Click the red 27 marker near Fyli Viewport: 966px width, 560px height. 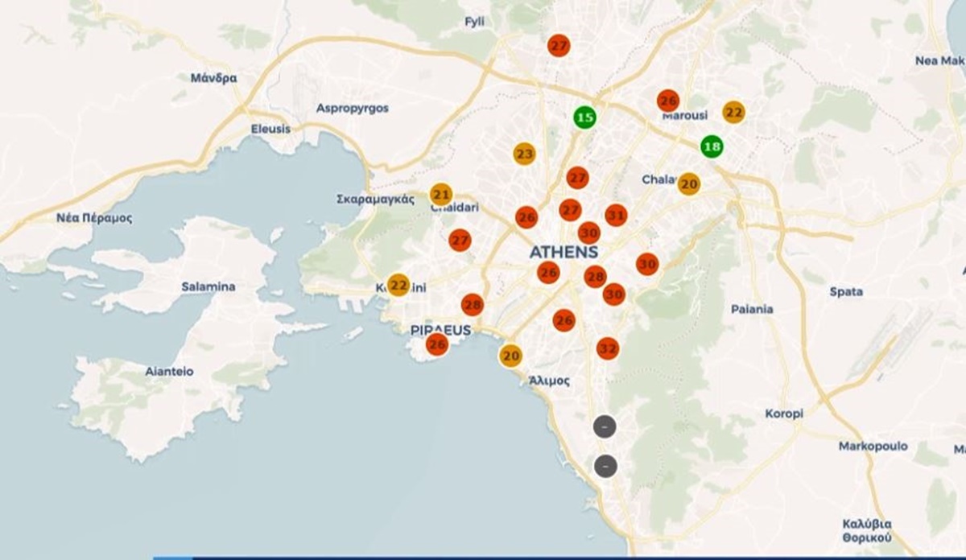(559, 44)
